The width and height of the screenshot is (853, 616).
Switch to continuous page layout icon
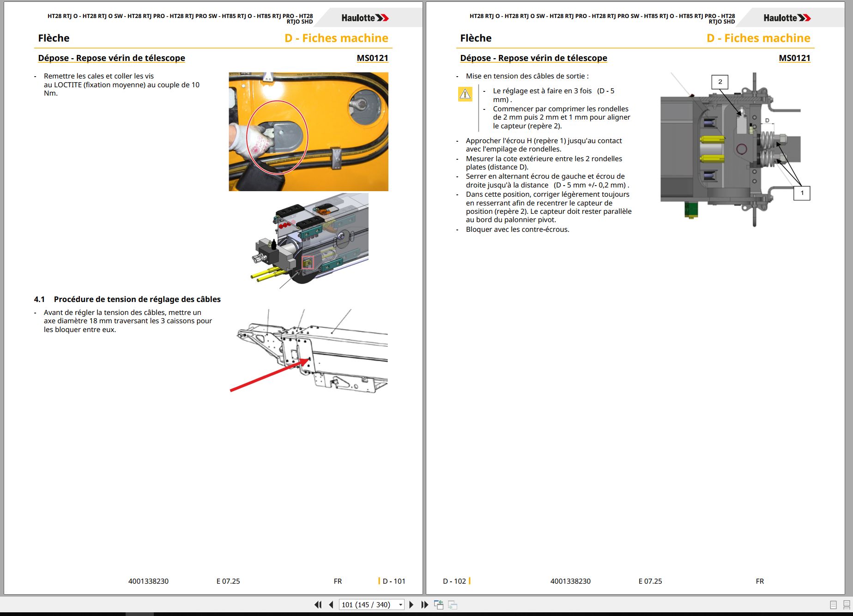click(x=847, y=605)
